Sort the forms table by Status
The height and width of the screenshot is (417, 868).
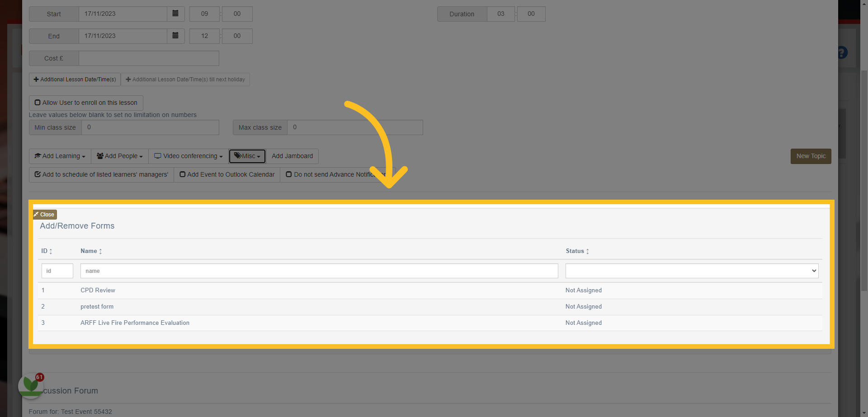tap(577, 251)
